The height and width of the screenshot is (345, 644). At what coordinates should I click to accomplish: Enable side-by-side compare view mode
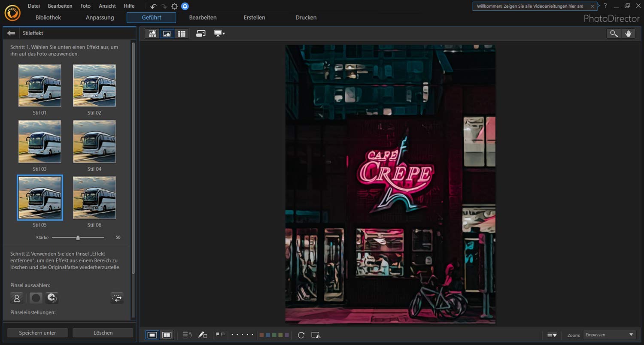tap(167, 335)
